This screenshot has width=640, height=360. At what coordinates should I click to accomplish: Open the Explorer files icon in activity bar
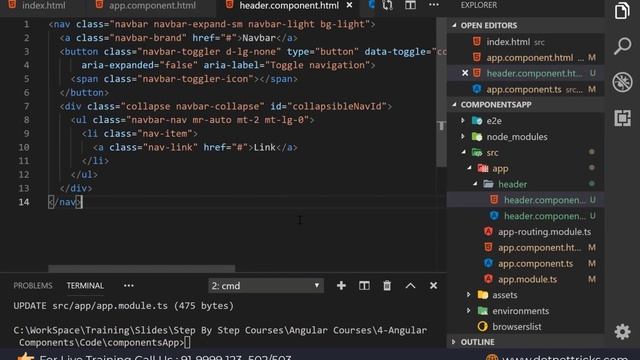(622, 10)
